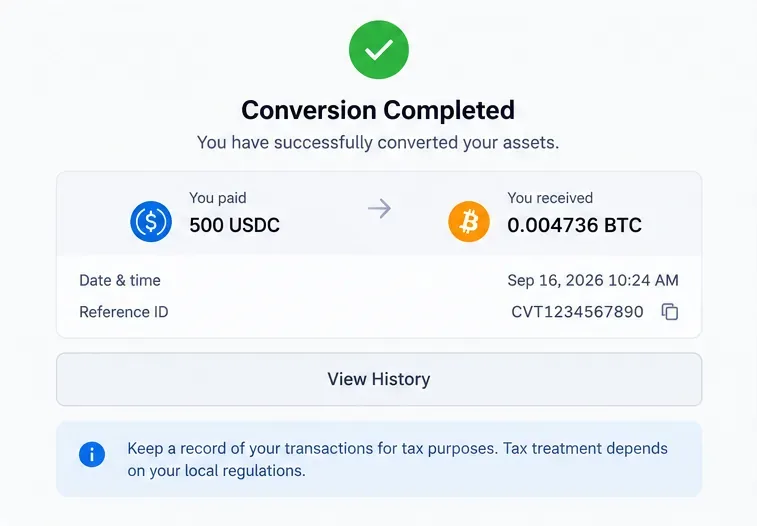Screen dimensions: 757x526
Task: Click the 'Tax treatment depends' sentence
Action: pos(585,448)
